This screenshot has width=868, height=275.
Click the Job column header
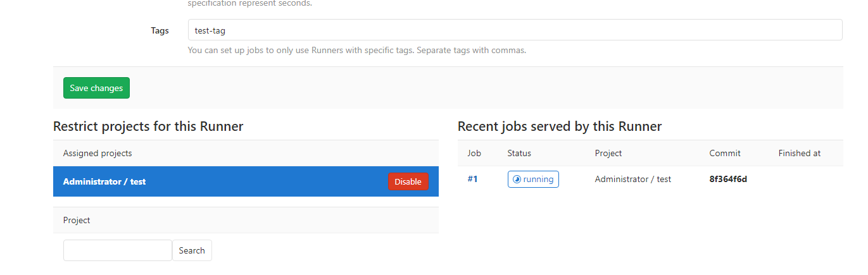coord(474,153)
